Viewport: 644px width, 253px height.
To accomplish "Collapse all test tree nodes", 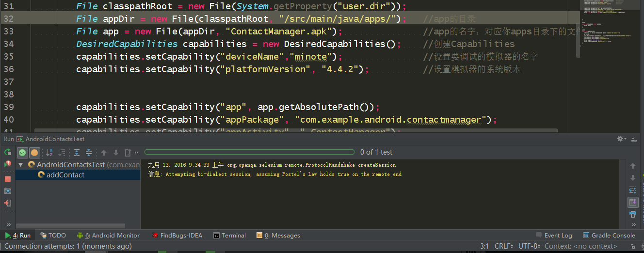I will [89, 153].
